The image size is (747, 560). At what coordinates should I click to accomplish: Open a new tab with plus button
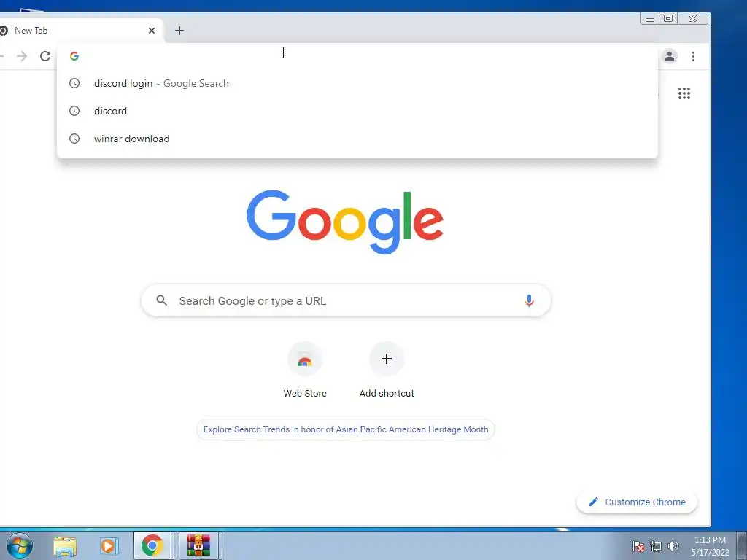tap(179, 31)
